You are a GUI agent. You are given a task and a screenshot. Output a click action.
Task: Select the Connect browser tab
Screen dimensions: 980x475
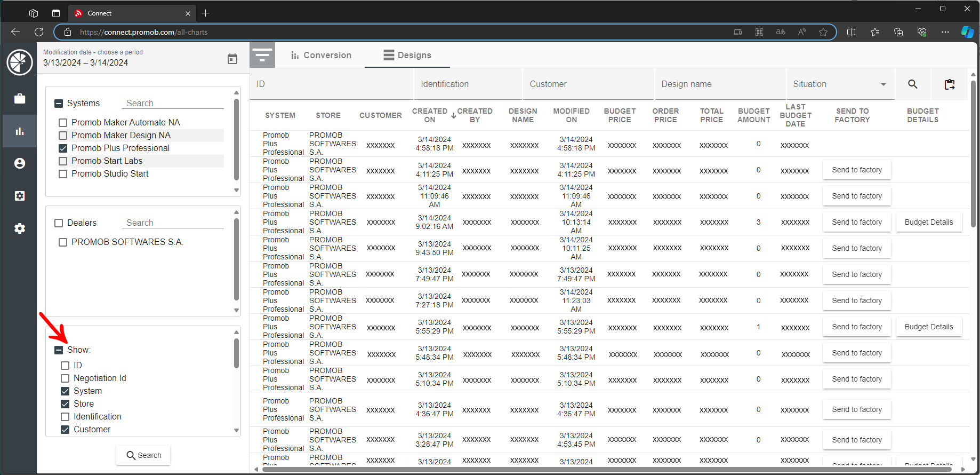[x=132, y=13]
